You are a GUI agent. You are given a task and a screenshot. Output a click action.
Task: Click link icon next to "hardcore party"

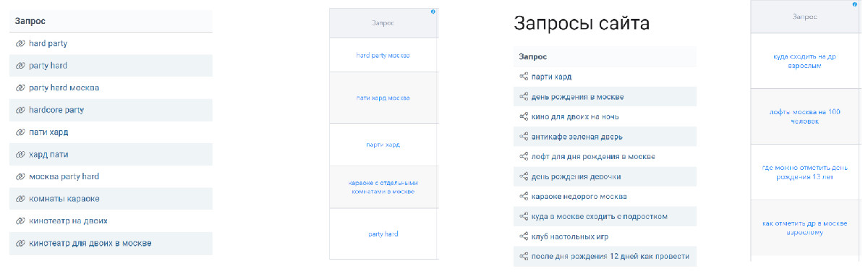pyautogui.click(x=20, y=110)
